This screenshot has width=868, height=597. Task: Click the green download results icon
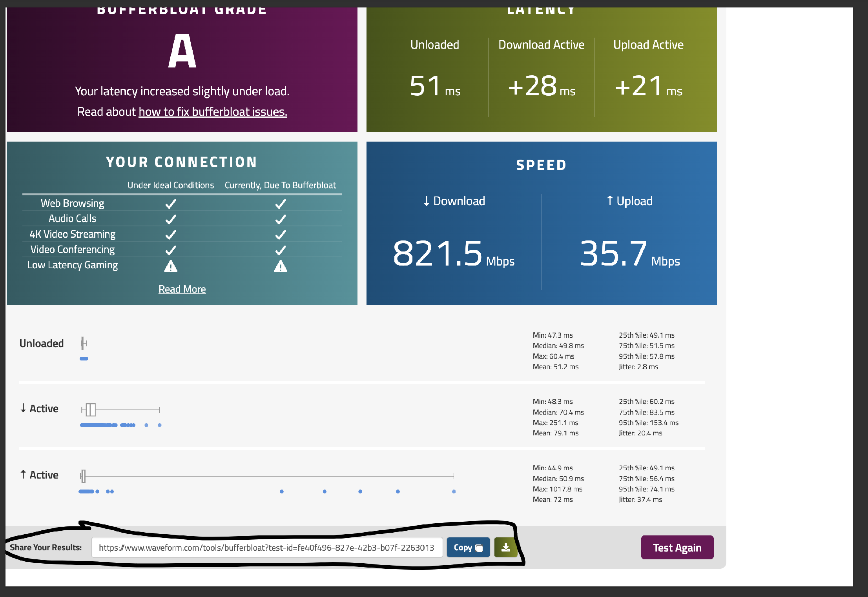click(506, 548)
